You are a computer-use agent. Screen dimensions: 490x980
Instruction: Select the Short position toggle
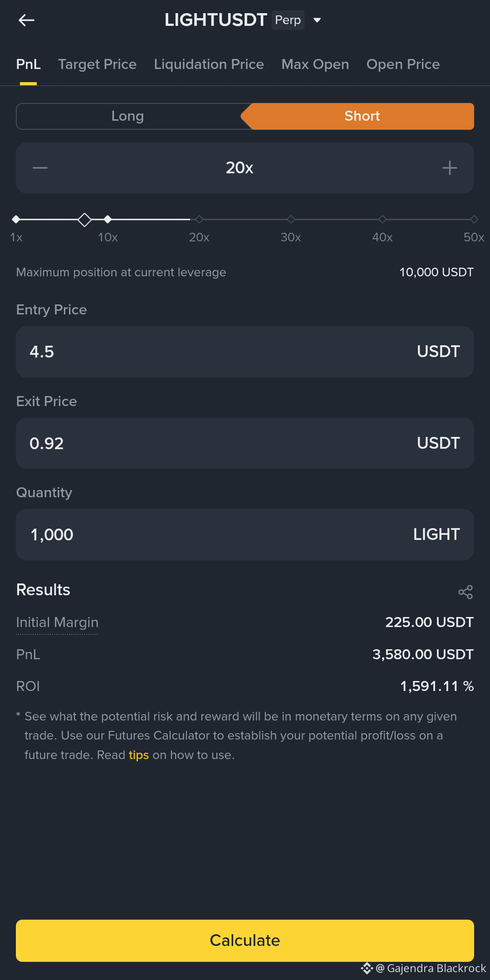(x=362, y=116)
